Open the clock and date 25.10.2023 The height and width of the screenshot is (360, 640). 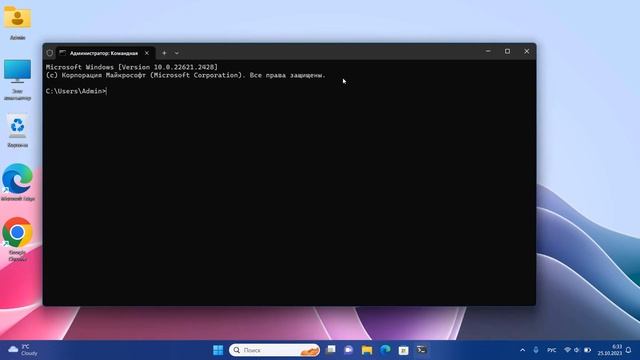click(x=610, y=350)
